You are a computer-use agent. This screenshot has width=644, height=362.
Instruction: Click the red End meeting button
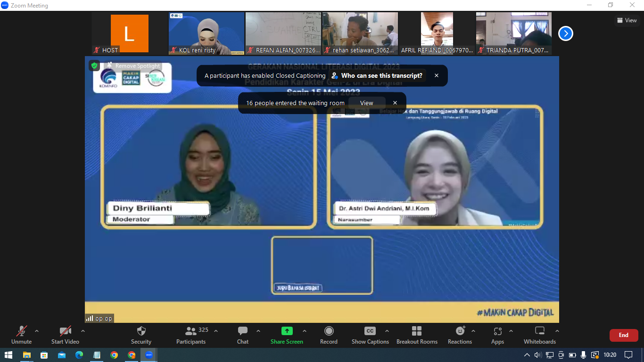click(x=624, y=335)
